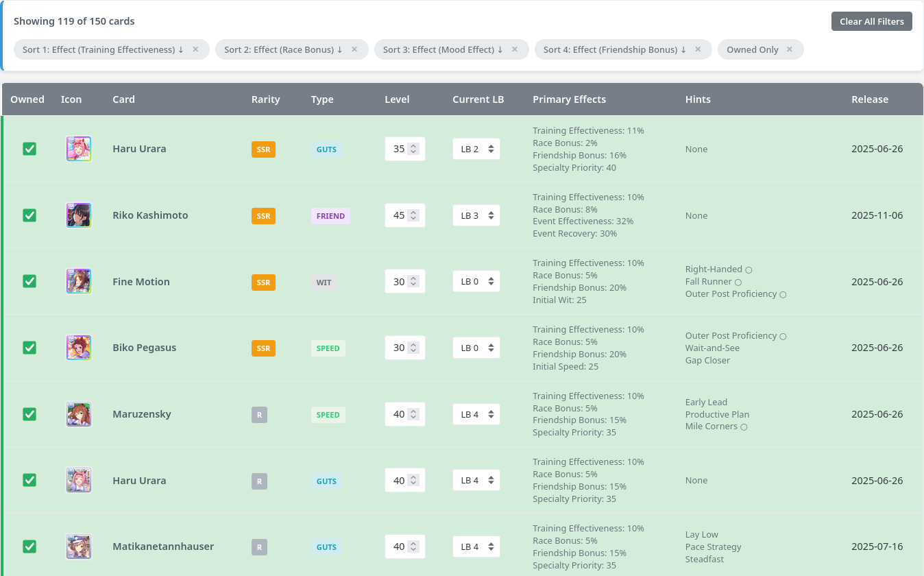
Task: Click the Sort 4 Friendship Bonus chip label
Action: point(615,49)
